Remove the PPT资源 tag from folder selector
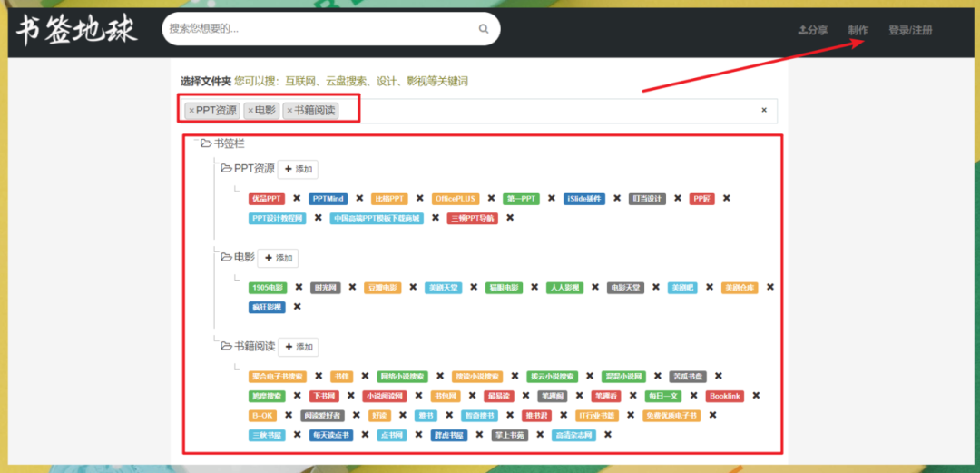The image size is (980, 473). pos(191,111)
